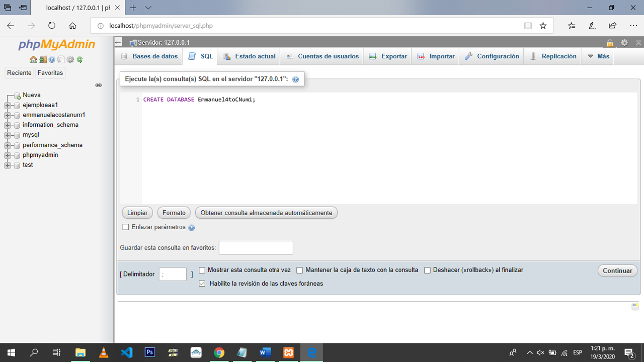The image size is (644, 362).
Task: Click the favorites query name input field
Action: 256,247
